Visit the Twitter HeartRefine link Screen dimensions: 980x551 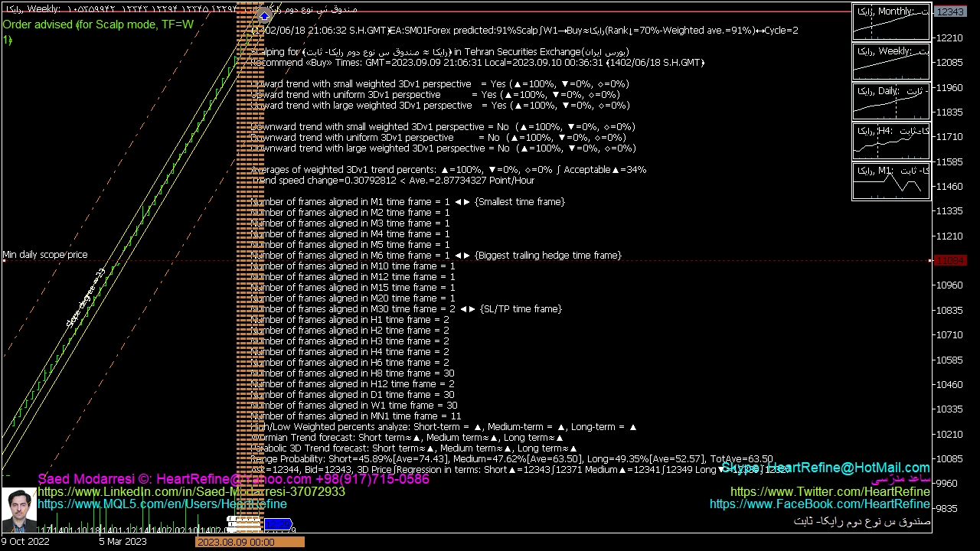click(830, 492)
